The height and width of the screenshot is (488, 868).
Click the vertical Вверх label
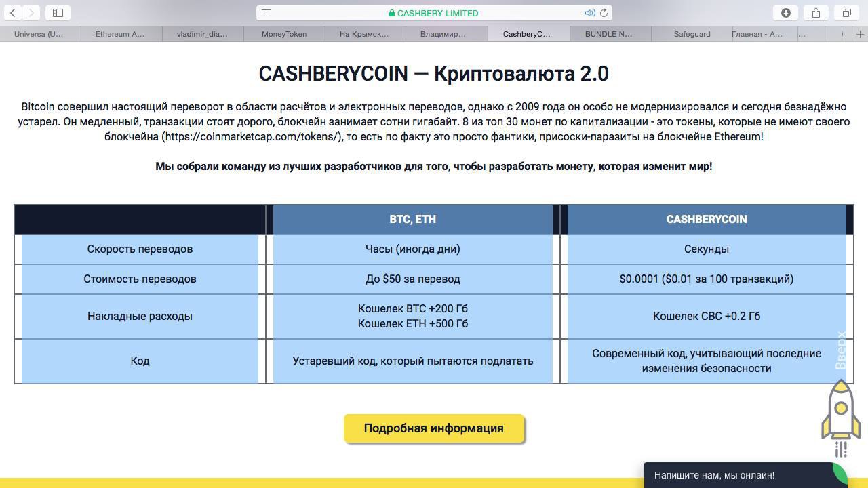841,350
